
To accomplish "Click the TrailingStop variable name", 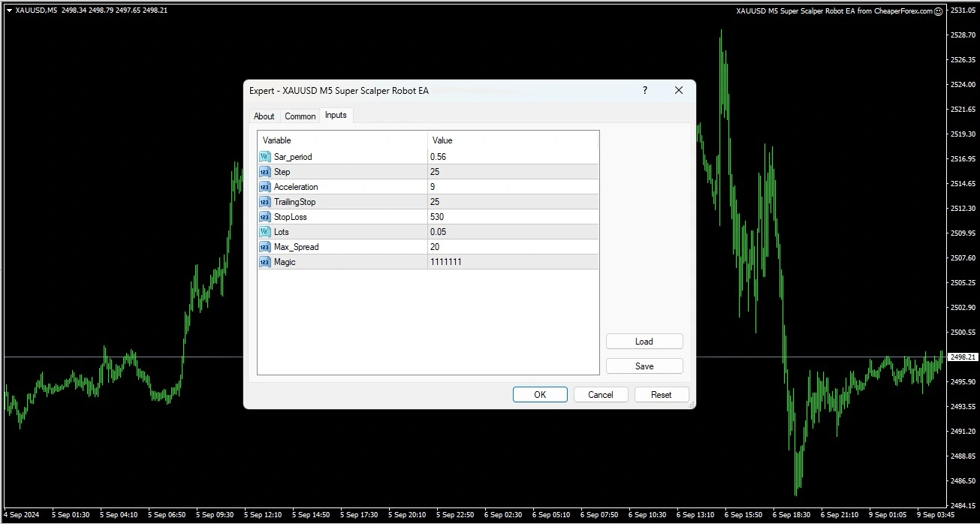I will click(294, 202).
